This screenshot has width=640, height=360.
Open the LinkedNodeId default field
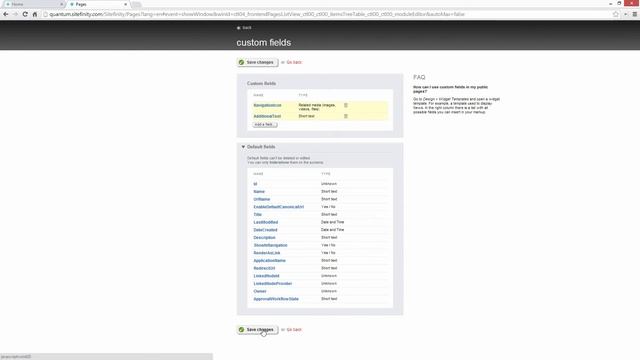[266, 276]
